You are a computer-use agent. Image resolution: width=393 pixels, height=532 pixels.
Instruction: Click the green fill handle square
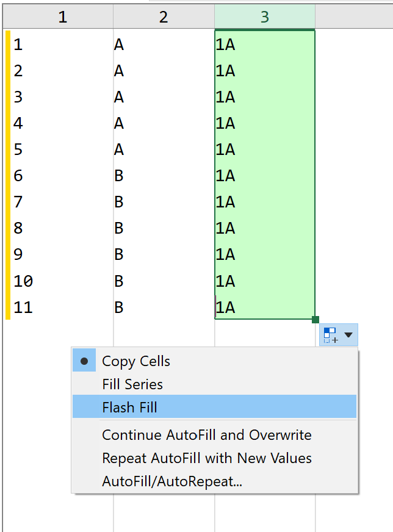(315, 319)
